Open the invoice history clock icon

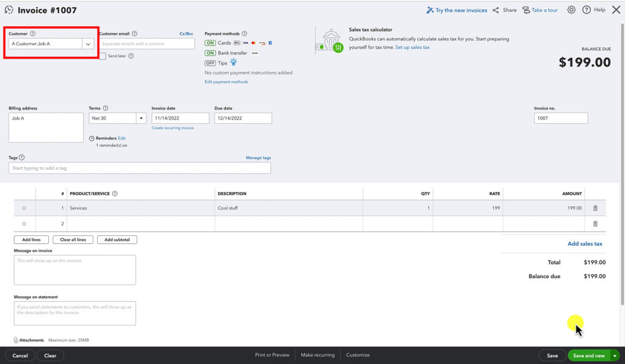(x=9, y=10)
